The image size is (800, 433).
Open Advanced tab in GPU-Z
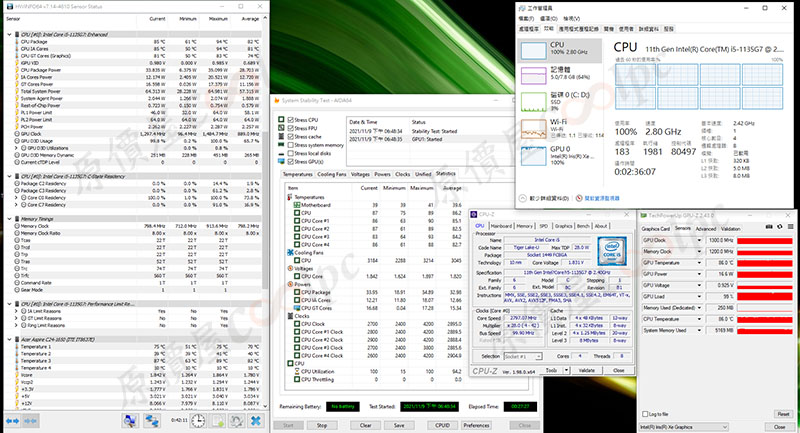click(706, 229)
